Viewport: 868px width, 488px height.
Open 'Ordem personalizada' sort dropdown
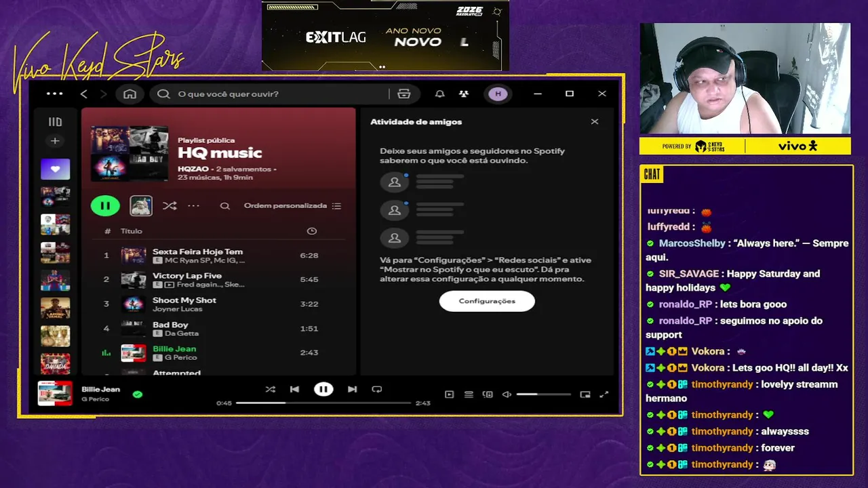pos(292,206)
